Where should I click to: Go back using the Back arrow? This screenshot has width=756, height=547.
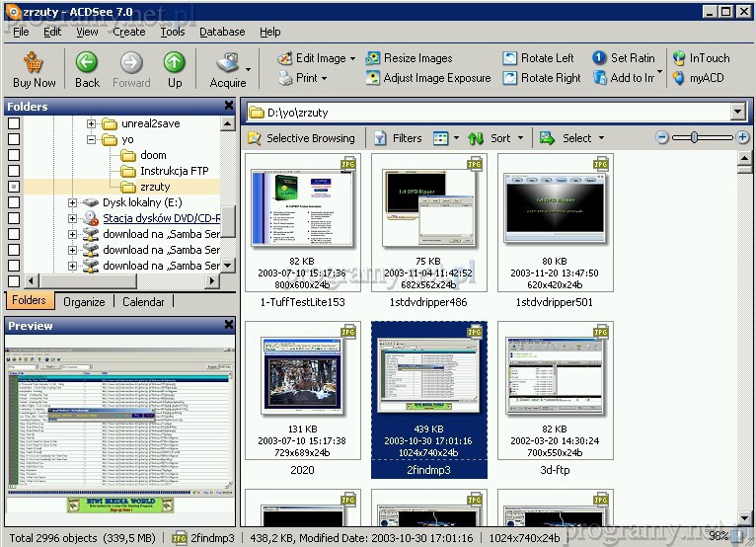[87, 62]
